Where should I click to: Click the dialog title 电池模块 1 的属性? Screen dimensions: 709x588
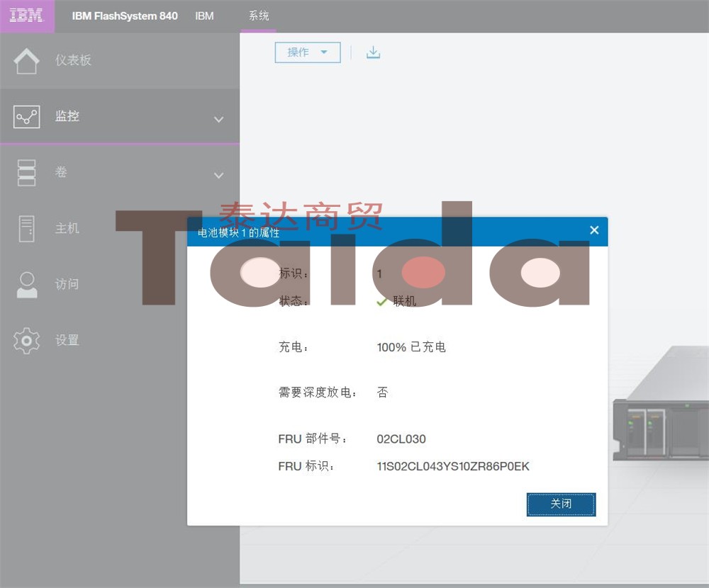click(238, 233)
